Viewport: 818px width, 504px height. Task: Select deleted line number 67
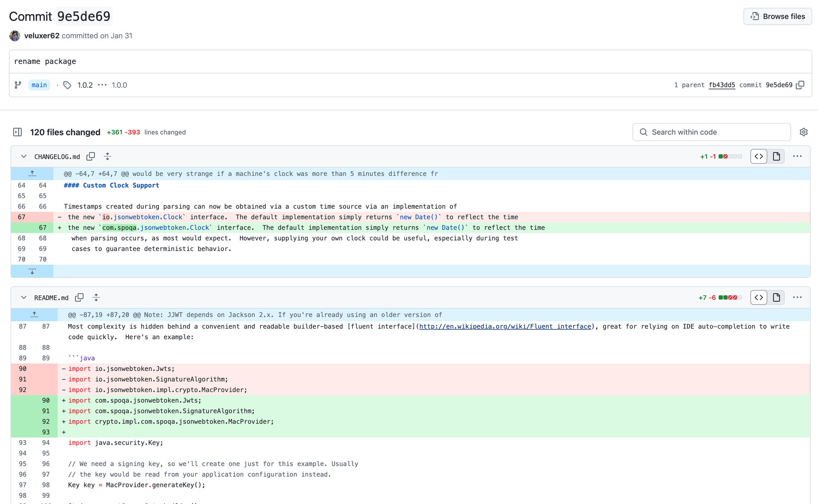point(22,217)
